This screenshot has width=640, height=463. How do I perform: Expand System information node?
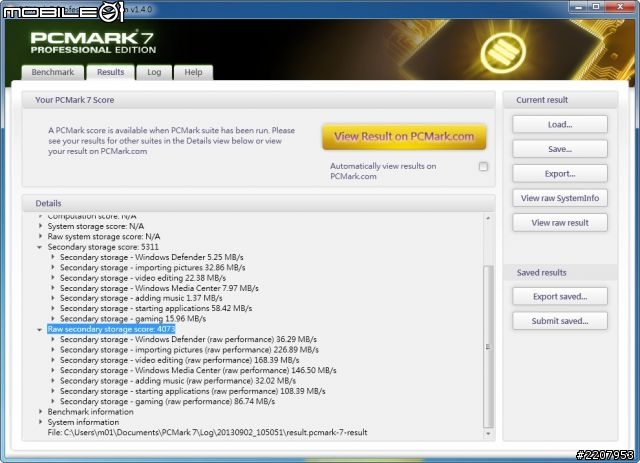pyautogui.click(x=40, y=422)
